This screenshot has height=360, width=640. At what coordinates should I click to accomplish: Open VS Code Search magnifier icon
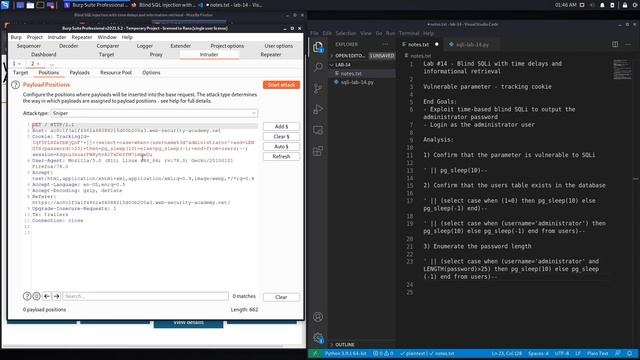(318, 67)
